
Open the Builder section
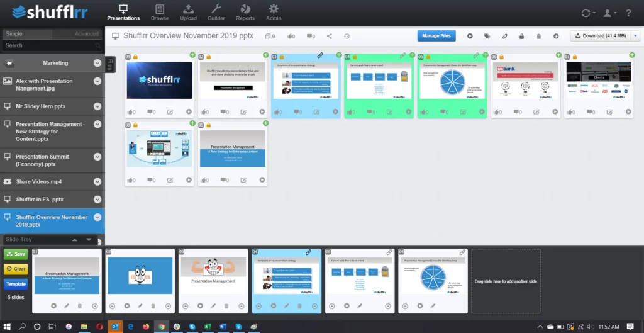pos(216,13)
